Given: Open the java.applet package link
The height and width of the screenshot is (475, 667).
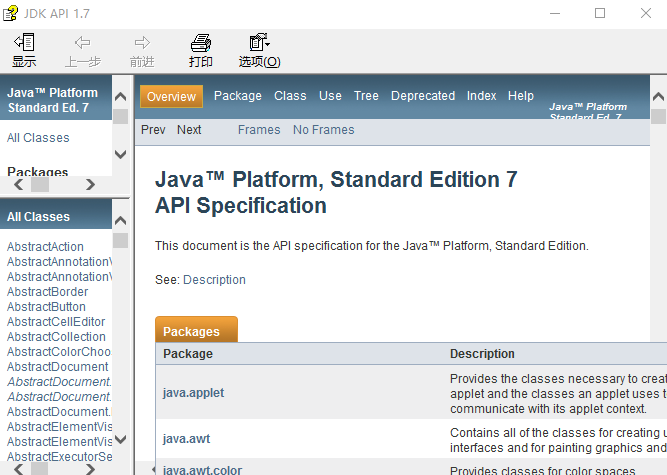Looking at the screenshot, I should [x=193, y=393].
